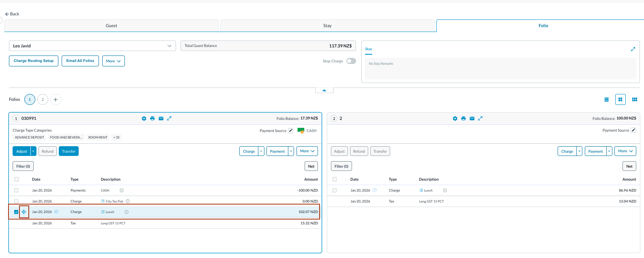
Task: Select all rows in folio 2
Action: (x=335, y=179)
